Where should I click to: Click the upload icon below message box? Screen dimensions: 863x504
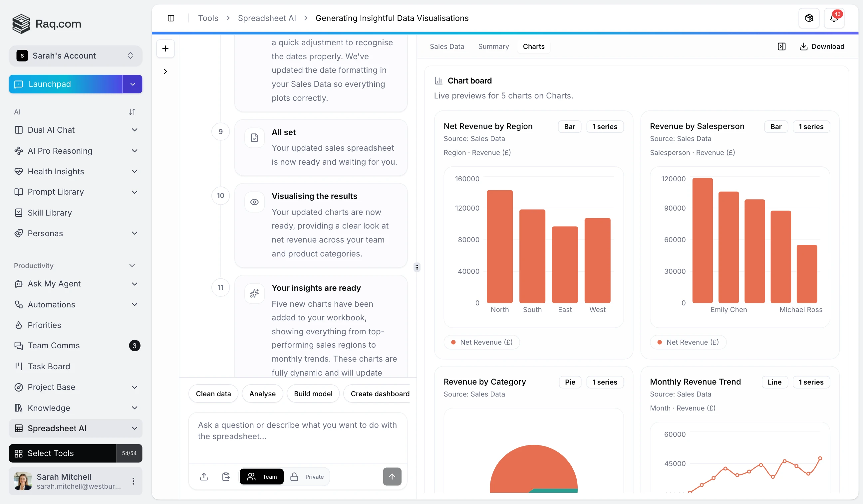click(204, 476)
